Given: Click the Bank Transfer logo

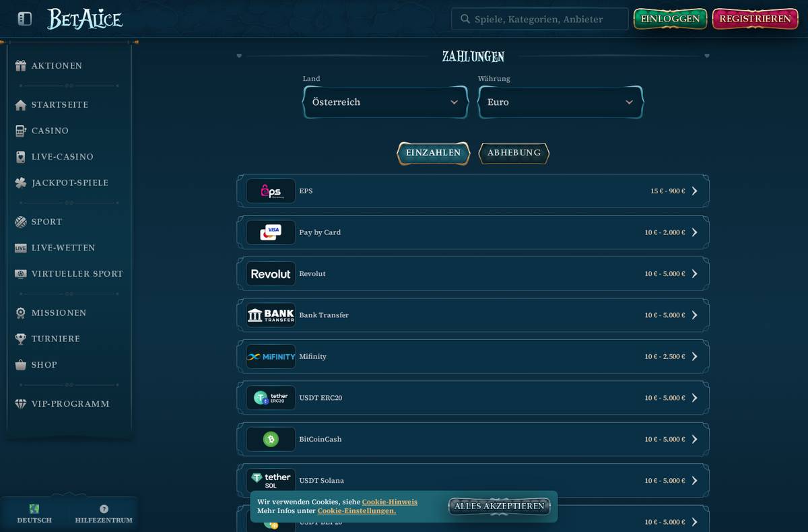Looking at the screenshot, I should tap(271, 315).
